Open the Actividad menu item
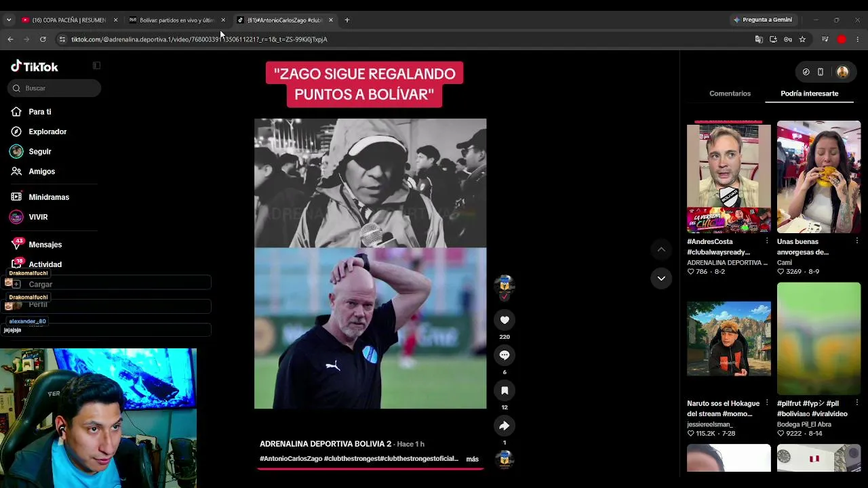 point(45,264)
